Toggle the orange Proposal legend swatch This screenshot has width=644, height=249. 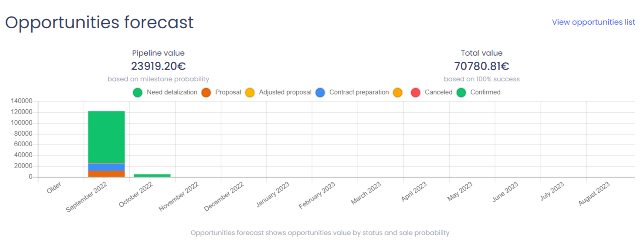206,92
